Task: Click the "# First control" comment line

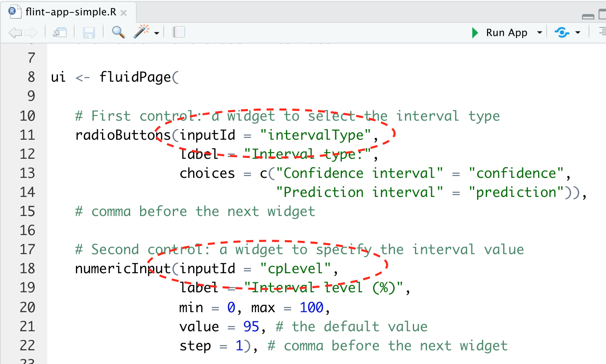Action: [287, 116]
